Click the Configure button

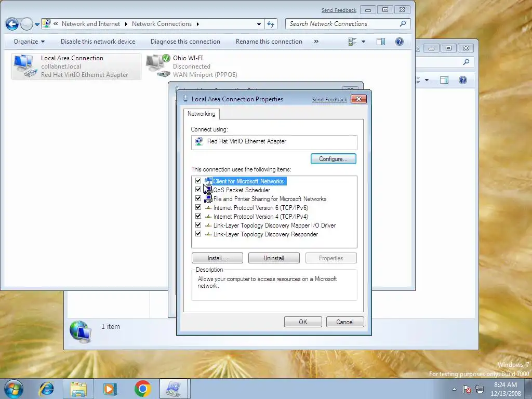[x=333, y=159]
